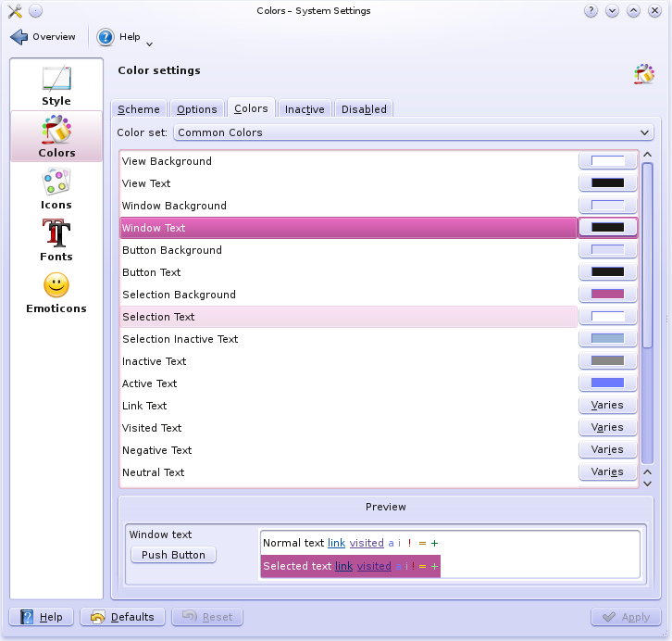Click Varies button for Link Text

coord(608,405)
